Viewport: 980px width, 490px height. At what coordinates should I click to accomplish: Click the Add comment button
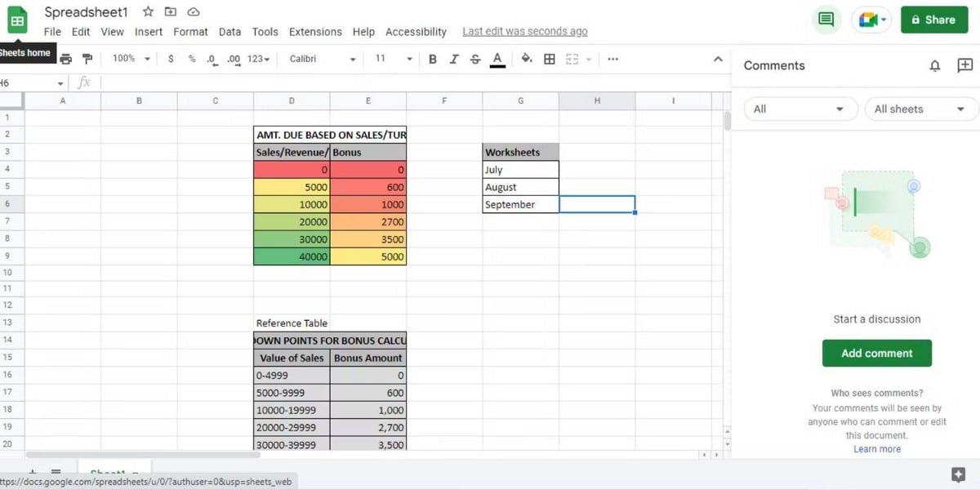click(x=876, y=354)
